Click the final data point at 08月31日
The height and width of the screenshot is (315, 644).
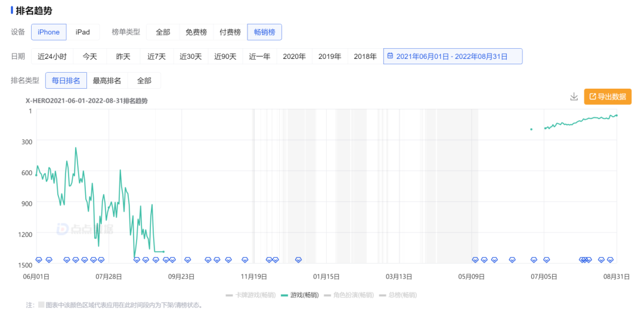point(617,116)
